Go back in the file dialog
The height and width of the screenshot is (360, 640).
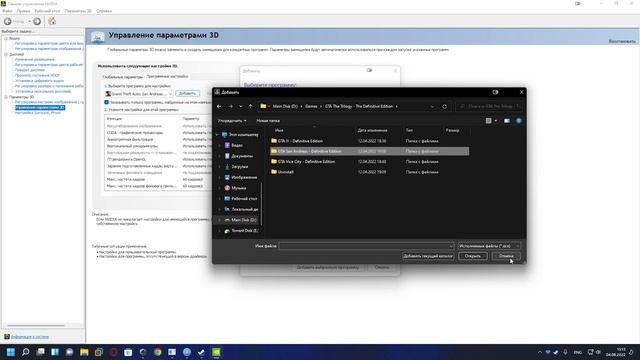point(219,107)
